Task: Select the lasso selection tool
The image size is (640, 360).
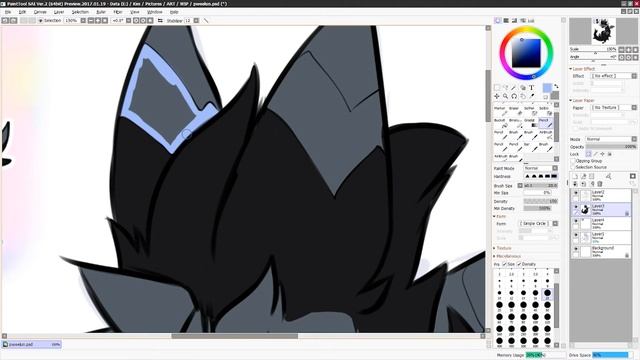Action: (505, 87)
